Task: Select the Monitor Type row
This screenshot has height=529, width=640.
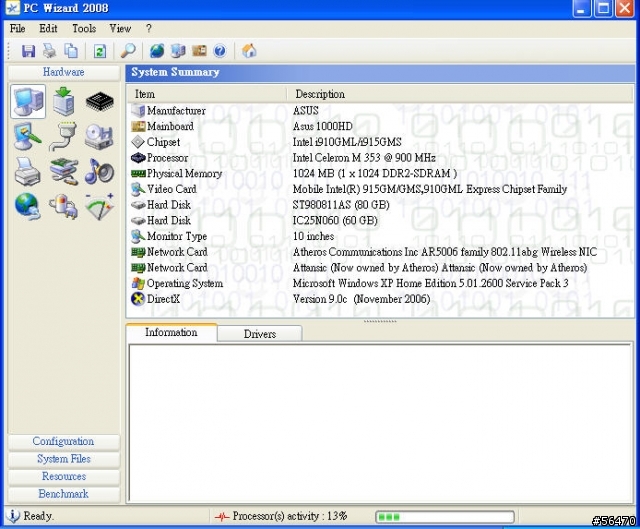Action: pyautogui.click(x=380, y=236)
